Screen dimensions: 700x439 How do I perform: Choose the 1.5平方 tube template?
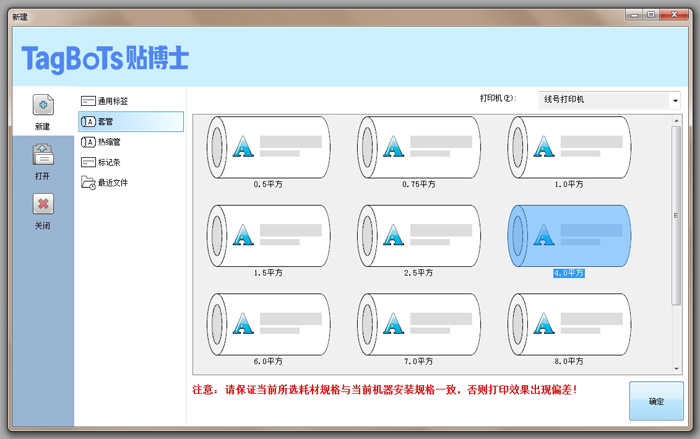(x=268, y=236)
